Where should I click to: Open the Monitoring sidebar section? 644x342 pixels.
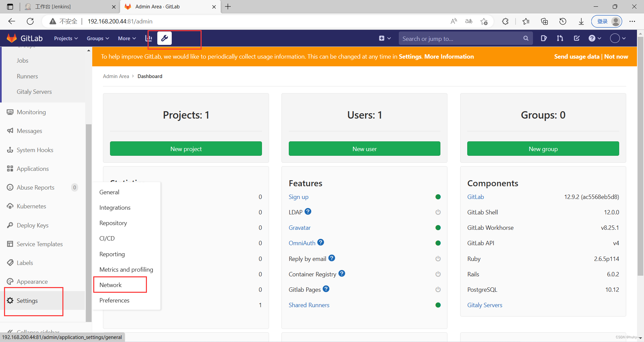(31, 112)
